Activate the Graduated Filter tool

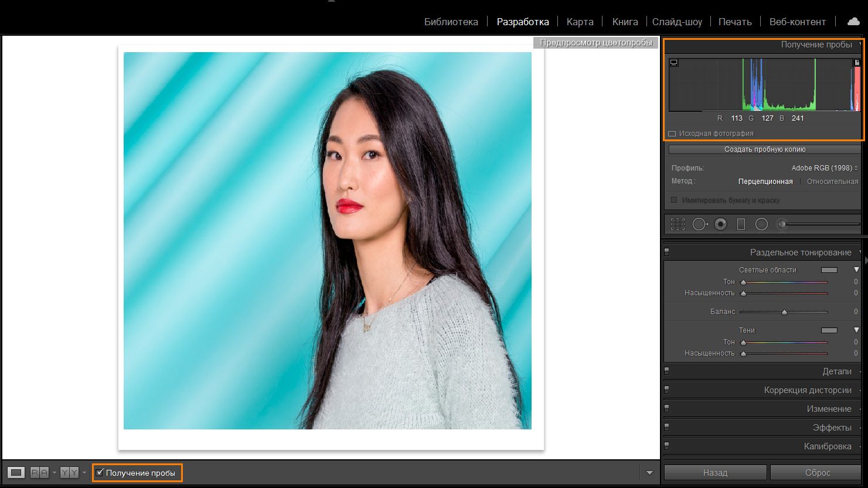coord(741,224)
